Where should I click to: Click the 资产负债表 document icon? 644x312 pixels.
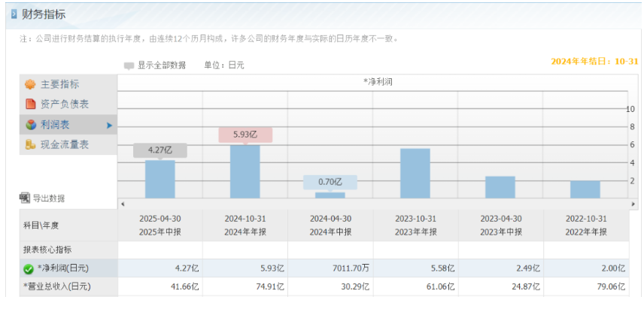[x=30, y=105]
